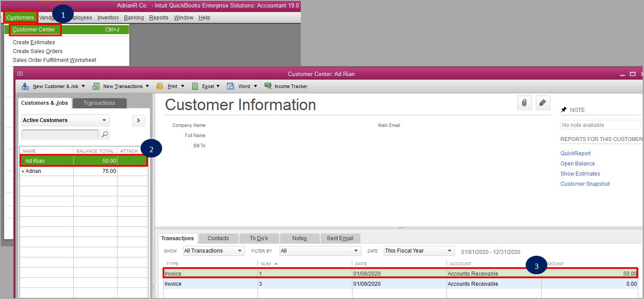Viewport: 644px width, 299px height.
Task: Click the Customer Center window menu icon
Action: point(20,74)
